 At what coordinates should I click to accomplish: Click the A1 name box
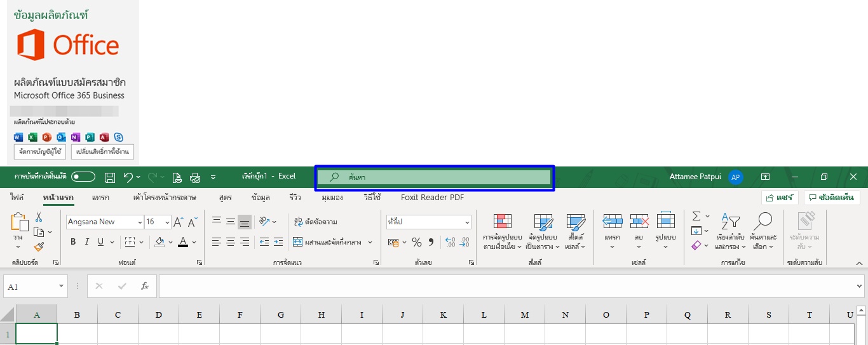(35, 287)
